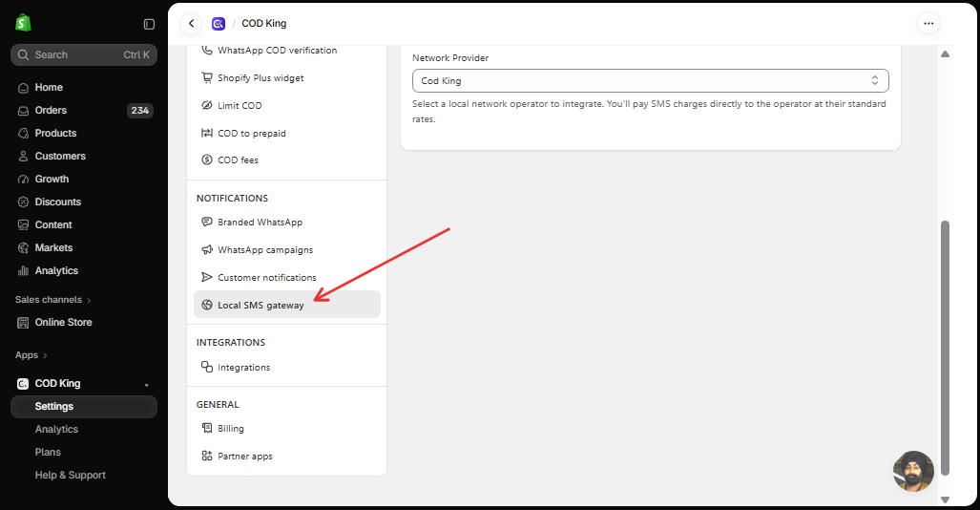Open the Settings item under COD King
This screenshot has height=510, width=980.
pos(84,407)
